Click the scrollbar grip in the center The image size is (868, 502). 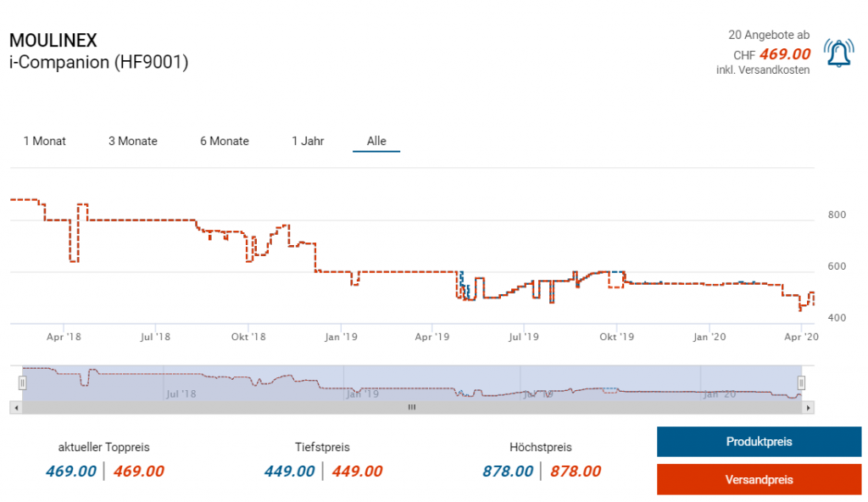click(x=412, y=408)
